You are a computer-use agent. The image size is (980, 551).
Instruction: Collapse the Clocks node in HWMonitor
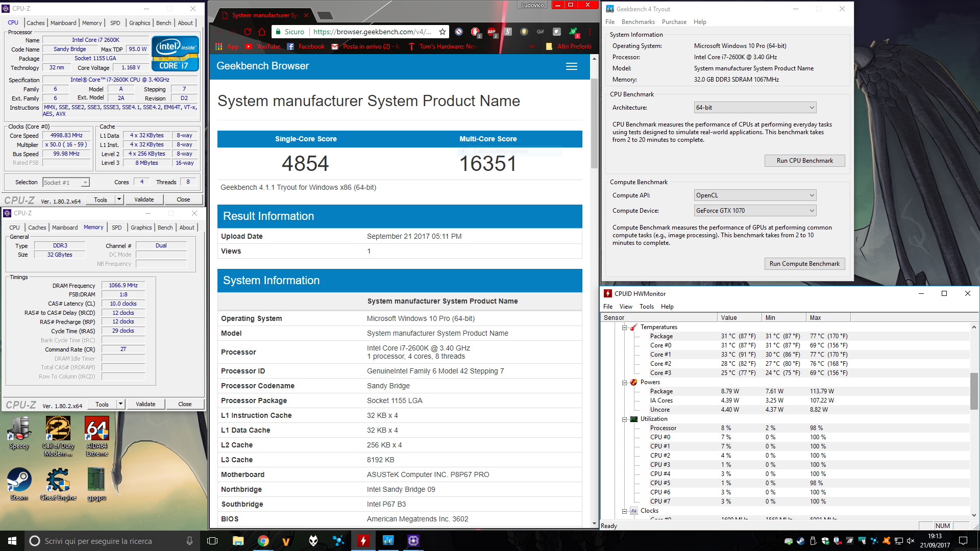[624, 511]
